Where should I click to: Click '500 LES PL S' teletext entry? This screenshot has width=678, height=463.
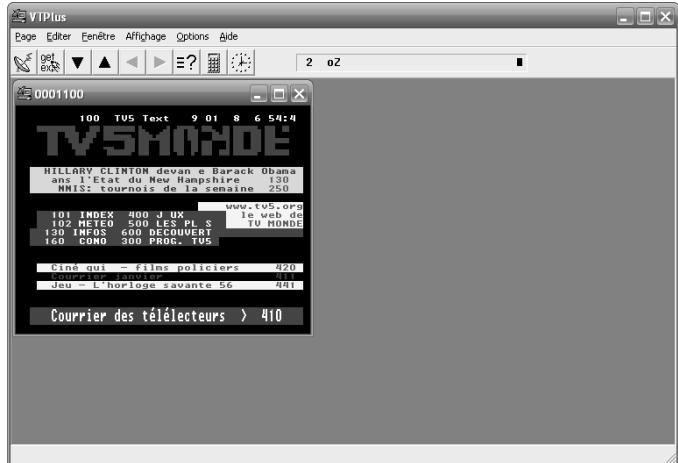[x=170, y=224]
